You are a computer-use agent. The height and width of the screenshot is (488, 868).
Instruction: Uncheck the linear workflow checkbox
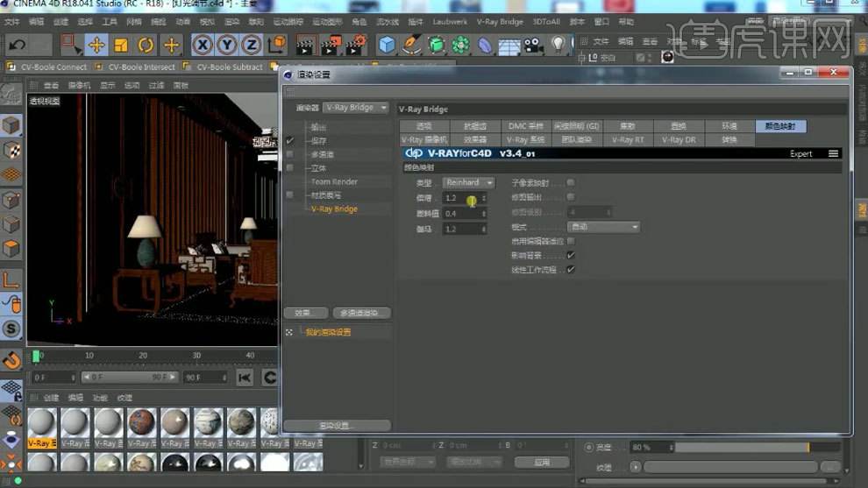pyautogui.click(x=571, y=270)
